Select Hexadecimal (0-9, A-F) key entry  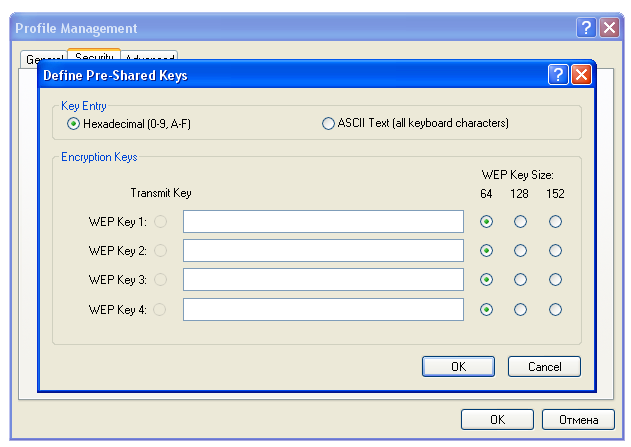click(x=72, y=124)
